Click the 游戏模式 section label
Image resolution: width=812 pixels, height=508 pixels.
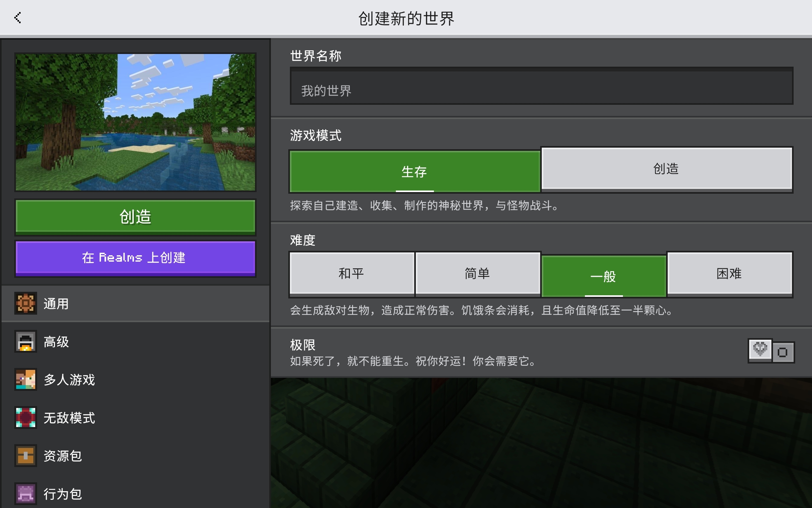(316, 135)
